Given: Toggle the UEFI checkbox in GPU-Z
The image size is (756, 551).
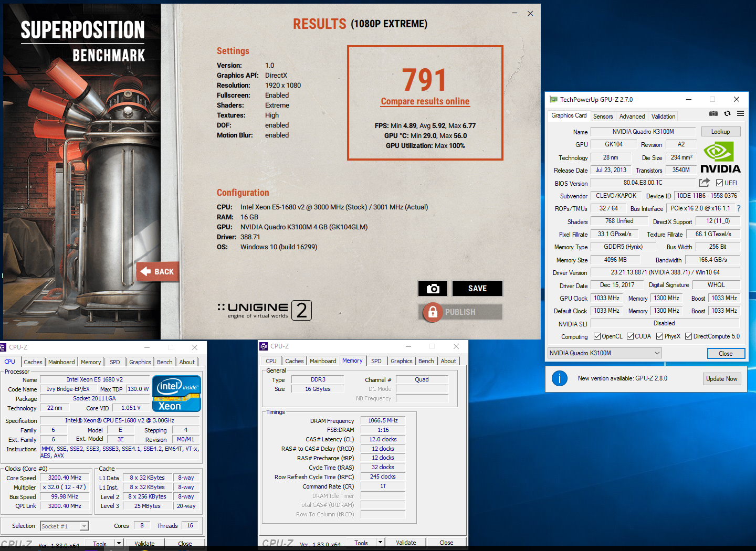Looking at the screenshot, I should pyautogui.click(x=719, y=183).
